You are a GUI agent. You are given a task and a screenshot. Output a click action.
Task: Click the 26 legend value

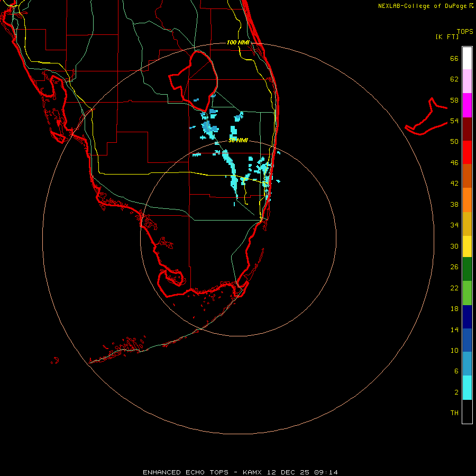[x=454, y=267]
